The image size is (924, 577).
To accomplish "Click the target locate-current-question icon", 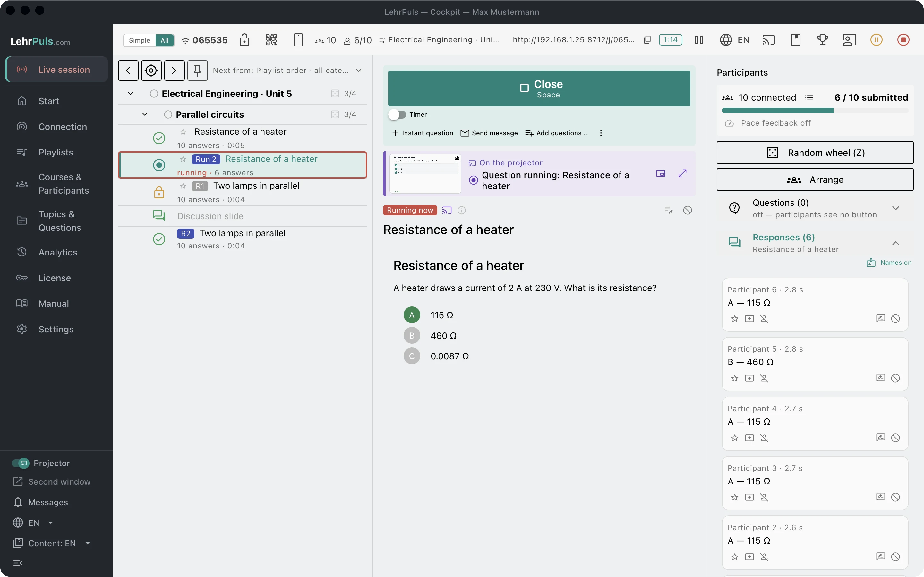I will coord(151,70).
